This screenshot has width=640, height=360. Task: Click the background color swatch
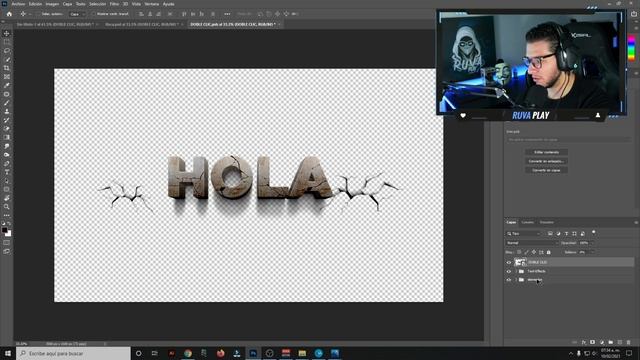[9, 234]
